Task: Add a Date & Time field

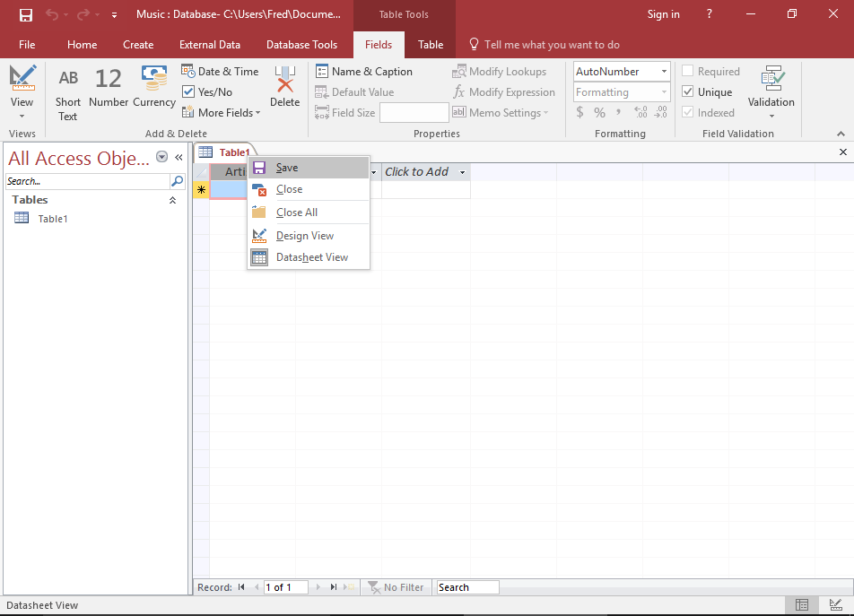Action: (220, 72)
